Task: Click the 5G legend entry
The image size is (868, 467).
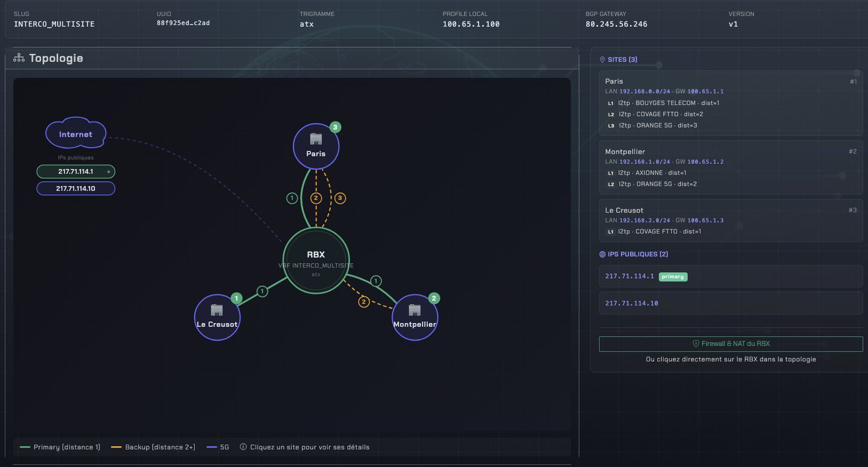Action: 218,447
